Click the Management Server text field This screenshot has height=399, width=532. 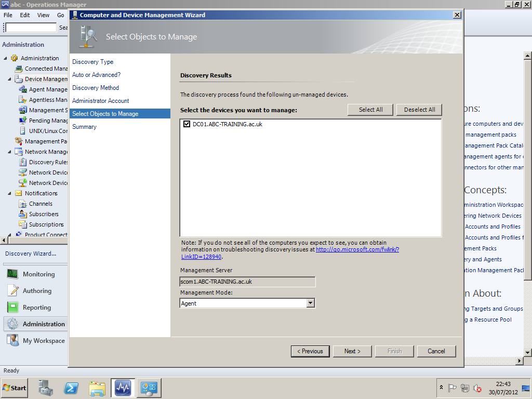(x=248, y=282)
